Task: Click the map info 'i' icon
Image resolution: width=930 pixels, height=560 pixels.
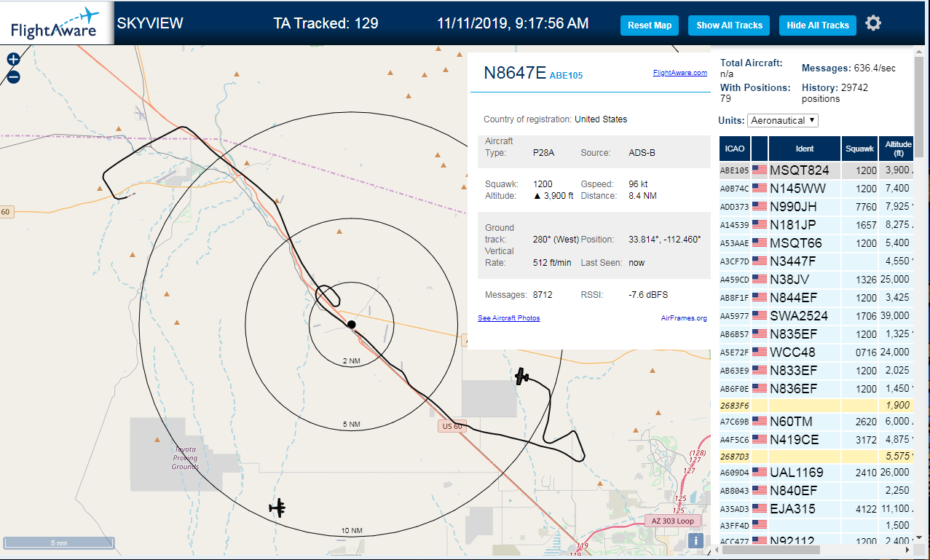Action: click(695, 540)
